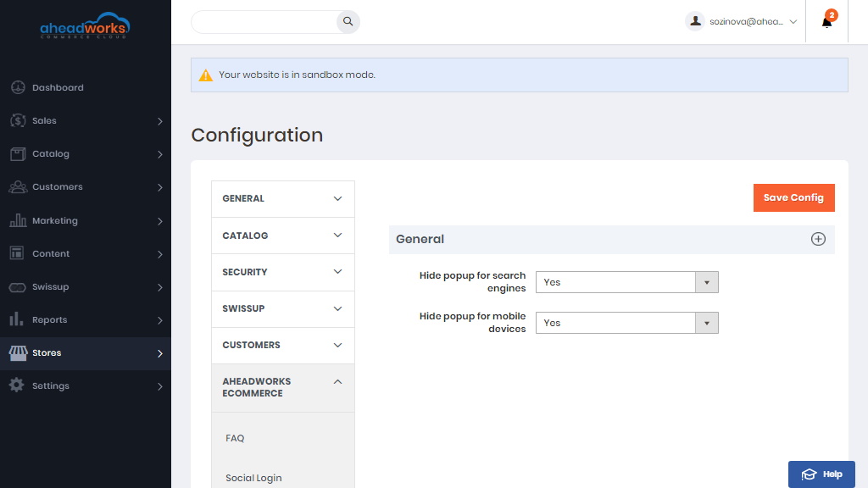Click the Marketing bar chart icon

tap(18, 220)
